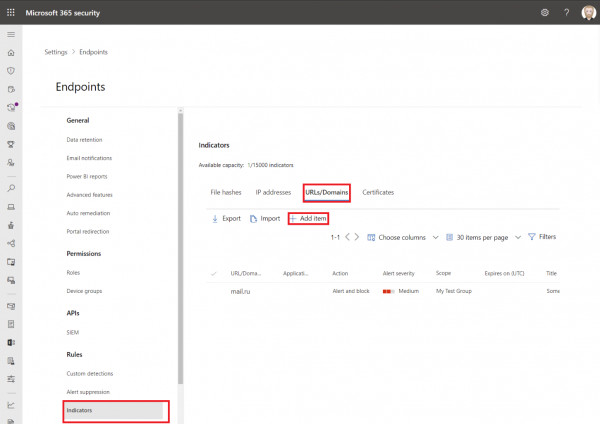Open the Incidents shield icon
This screenshot has height=424, width=600.
click(11, 71)
